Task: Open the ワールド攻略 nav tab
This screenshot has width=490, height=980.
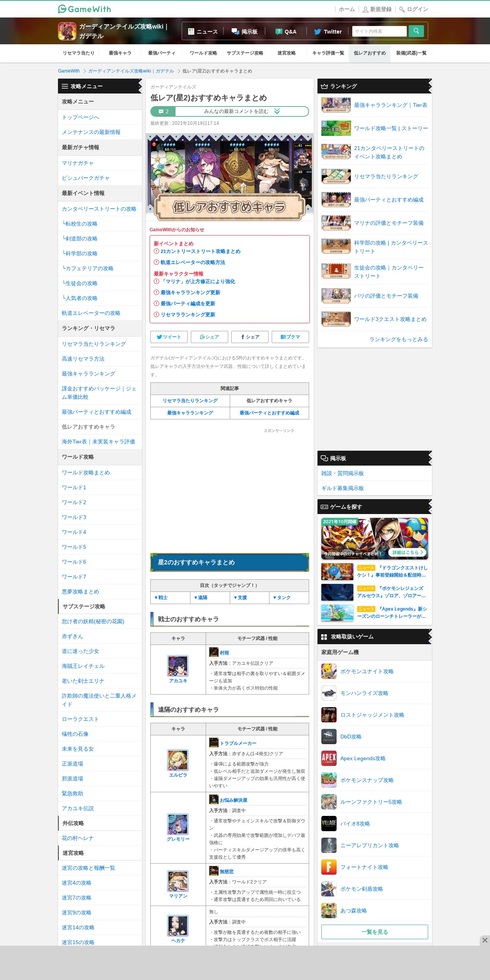Action: tap(203, 53)
